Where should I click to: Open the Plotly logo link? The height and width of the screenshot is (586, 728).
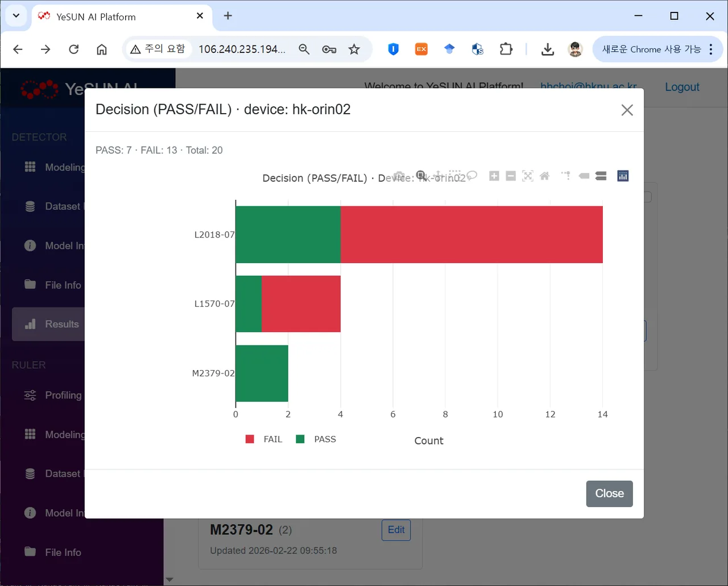pyautogui.click(x=623, y=176)
